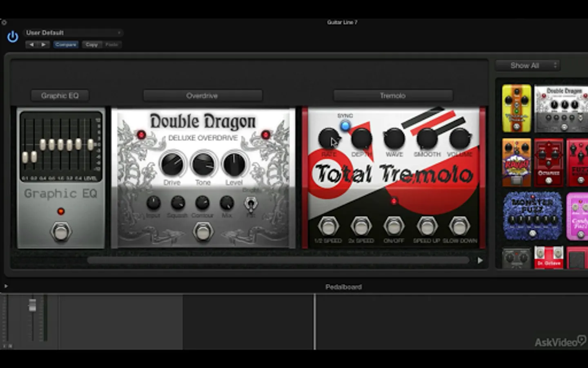Select the yellow pedal thumbnail in the browser
The image size is (588, 368).
(517, 108)
